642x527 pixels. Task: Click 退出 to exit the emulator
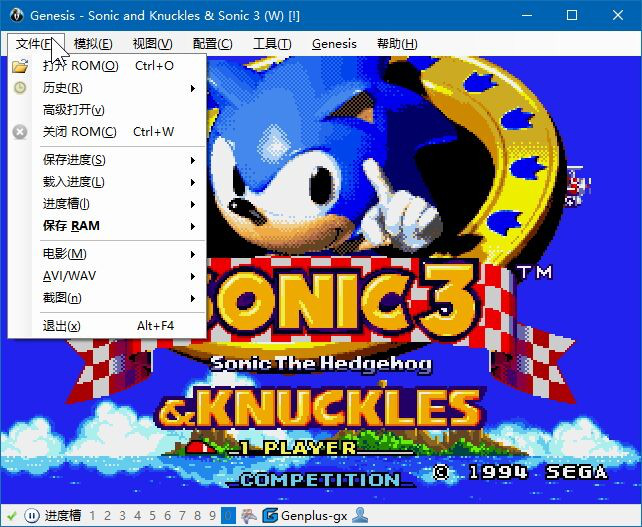pyautogui.click(x=62, y=326)
